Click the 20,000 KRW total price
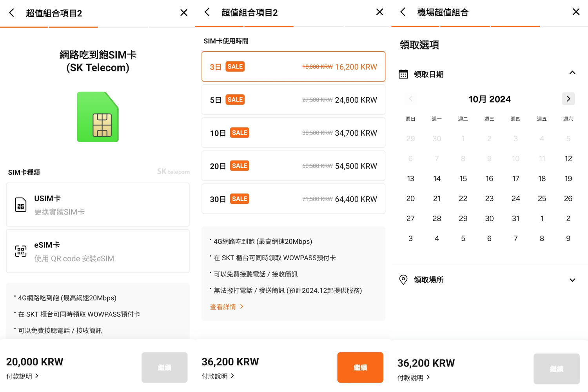Image resolution: width=588 pixels, height=392 pixels. coord(34,362)
